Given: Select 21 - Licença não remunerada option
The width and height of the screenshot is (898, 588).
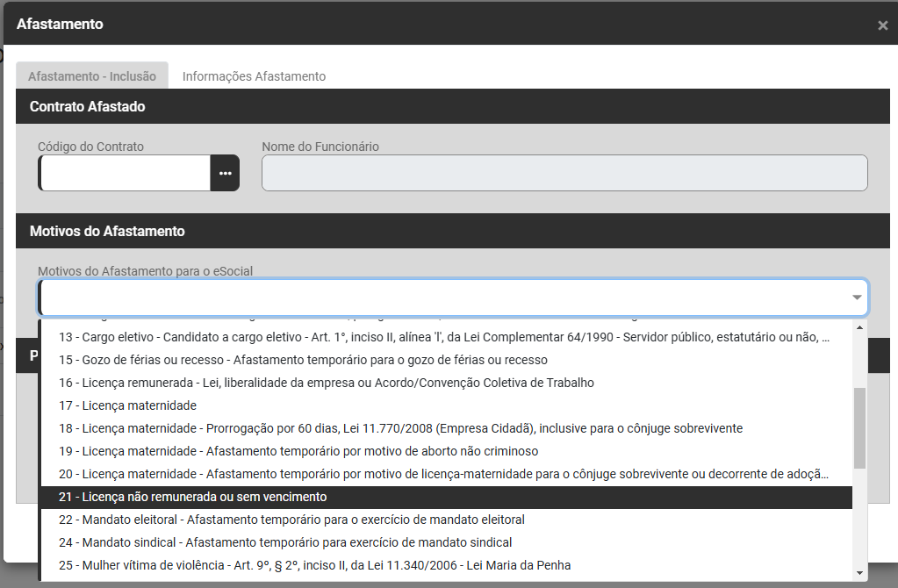Looking at the screenshot, I should [x=193, y=497].
